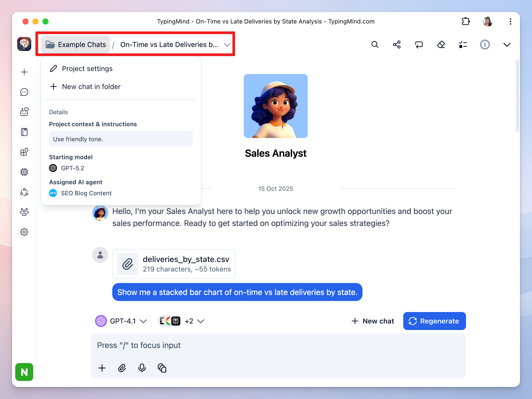This screenshot has height=399, width=532.
Task: Click the TypingMind app logo icon
Action: pos(24,44)
